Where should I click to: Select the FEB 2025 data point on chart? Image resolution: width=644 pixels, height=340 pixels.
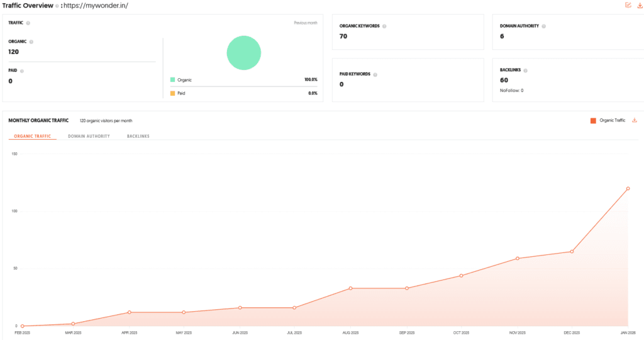pos(22,326)
